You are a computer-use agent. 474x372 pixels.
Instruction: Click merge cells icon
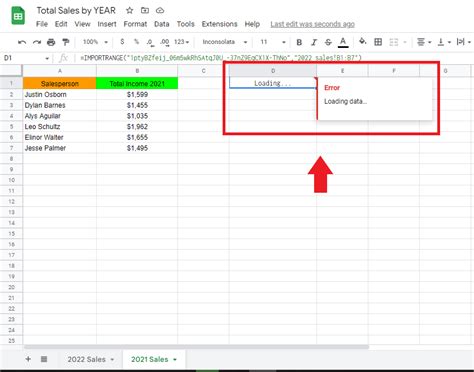(394, 42)
